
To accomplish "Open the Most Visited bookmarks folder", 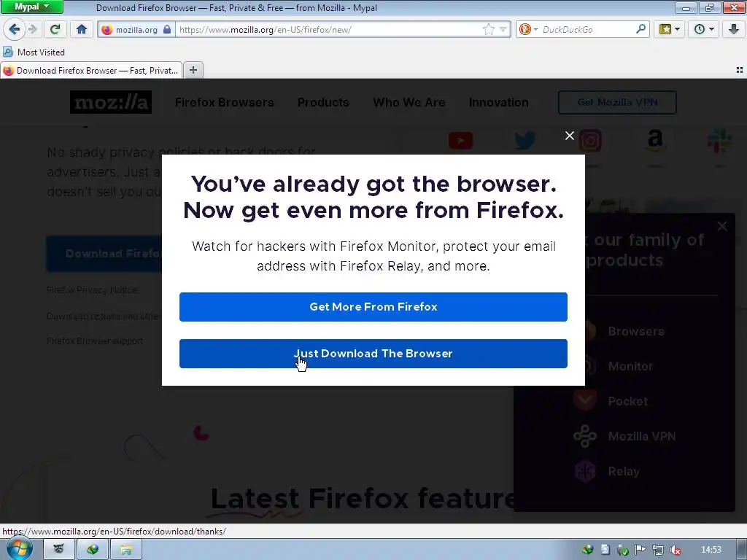I will click(34, 52).
